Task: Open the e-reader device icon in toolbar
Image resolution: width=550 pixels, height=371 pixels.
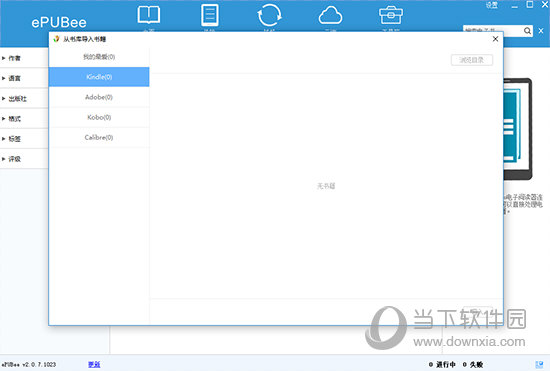Action: pyautogui.click(x=210, y=15)
